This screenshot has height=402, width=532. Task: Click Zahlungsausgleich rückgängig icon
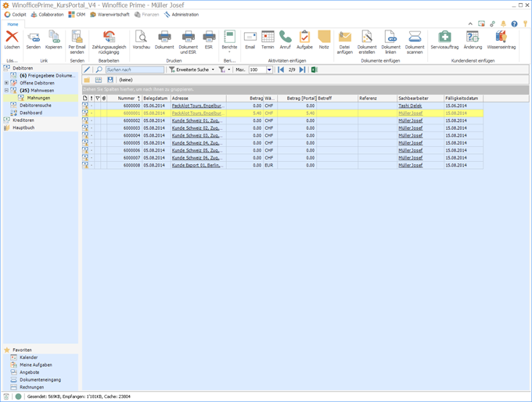(109, 37)
